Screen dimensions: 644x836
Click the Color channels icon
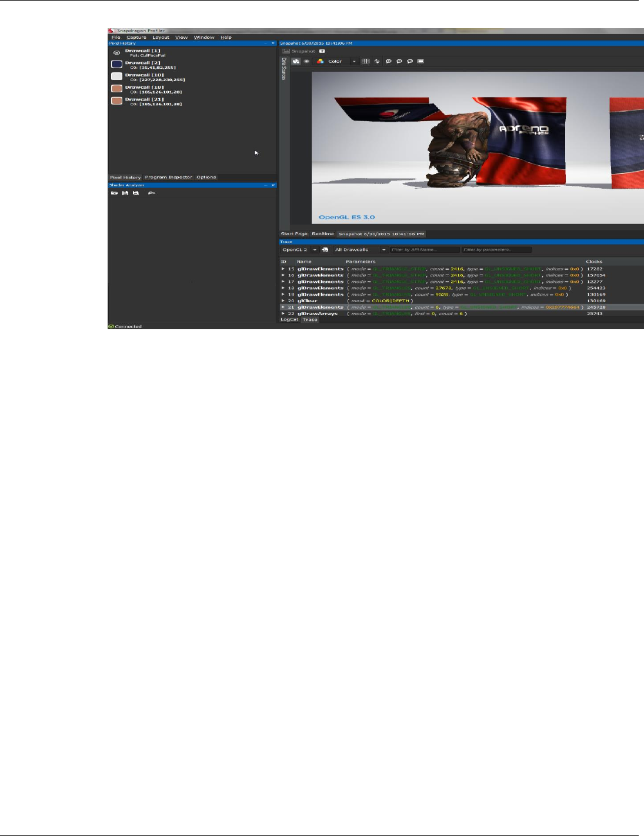click(x=321, y=61)
